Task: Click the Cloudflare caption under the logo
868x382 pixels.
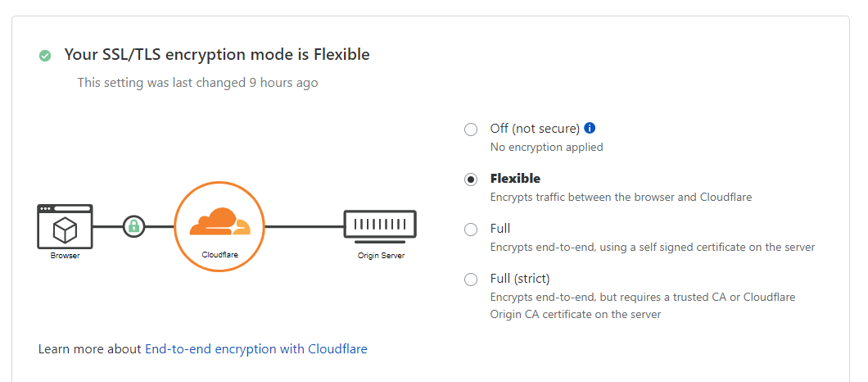Action: [x=219, y=255]
